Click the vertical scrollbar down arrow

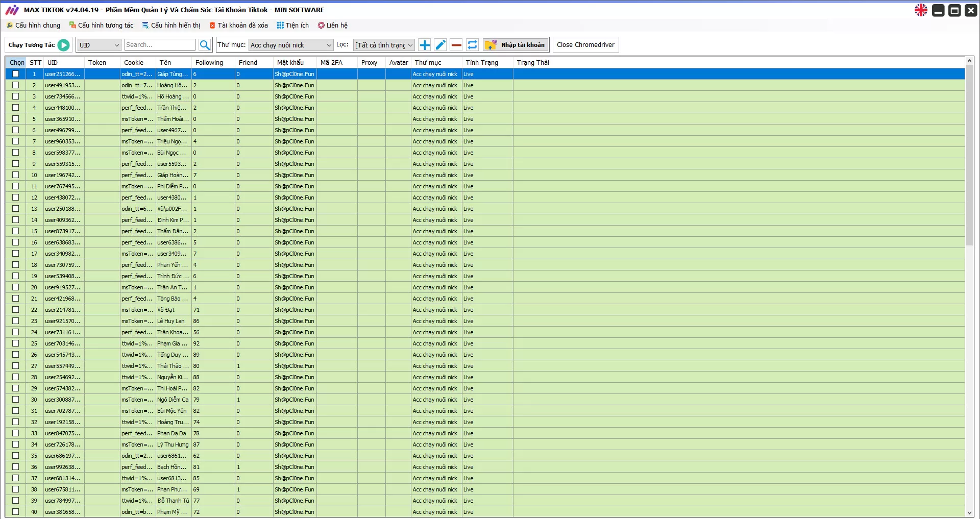click(969, 512)
